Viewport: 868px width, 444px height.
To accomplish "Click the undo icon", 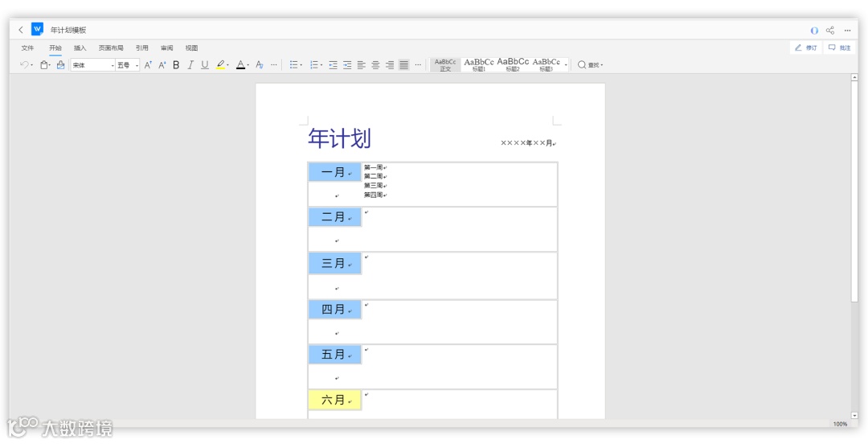I will click(24, 65).
